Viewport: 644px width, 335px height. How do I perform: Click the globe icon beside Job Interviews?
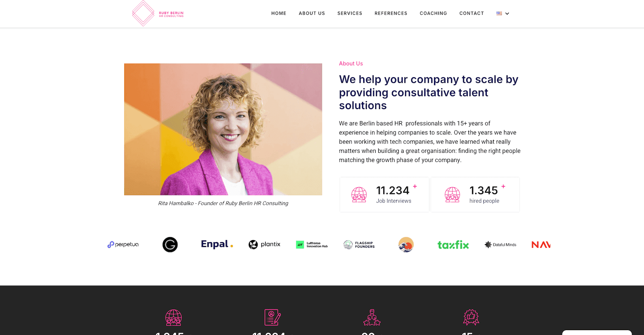(359, 195)
